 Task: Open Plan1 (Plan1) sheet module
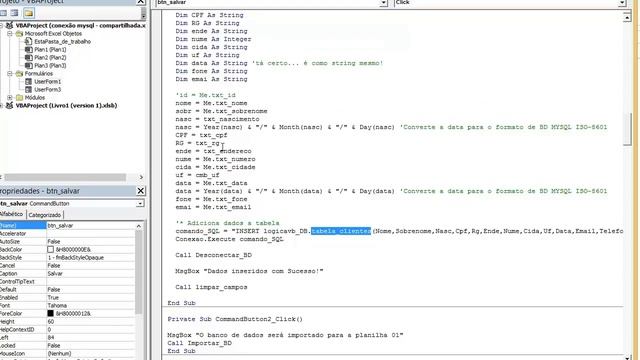coord(50,49)
